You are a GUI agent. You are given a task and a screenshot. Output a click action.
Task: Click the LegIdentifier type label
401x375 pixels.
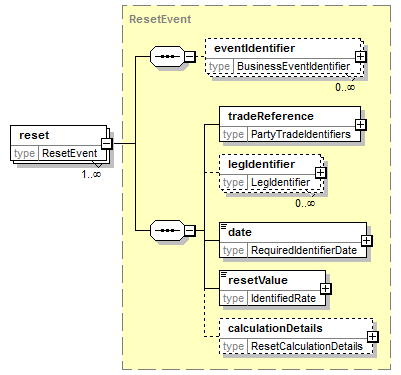tap(280, 182)
